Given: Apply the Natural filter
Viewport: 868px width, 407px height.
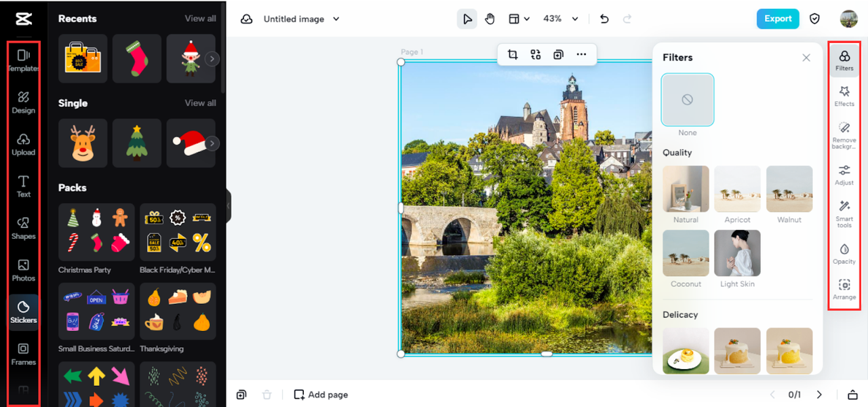Looking at the screenshot, I should tap(686, 189).
